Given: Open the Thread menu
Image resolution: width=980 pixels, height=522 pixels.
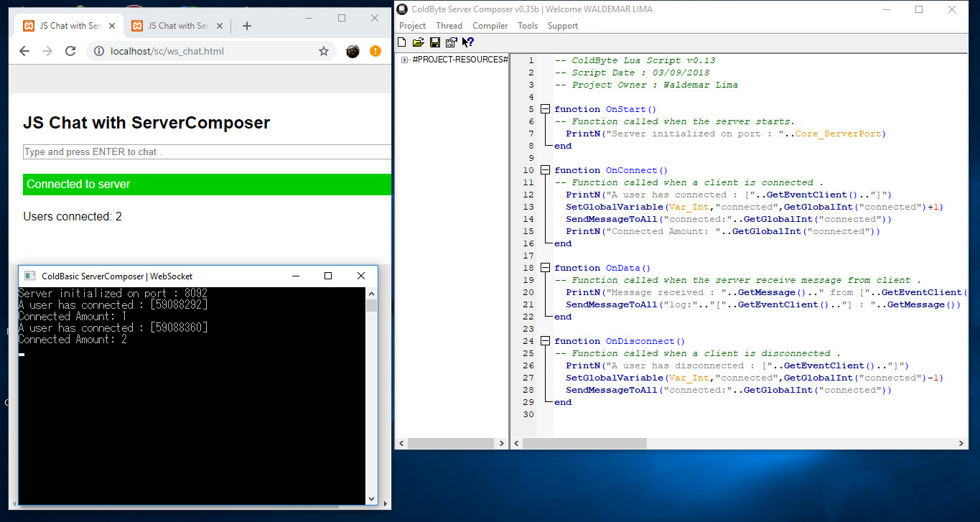Looking at the screenshot, I should click(x=449, y=25).
